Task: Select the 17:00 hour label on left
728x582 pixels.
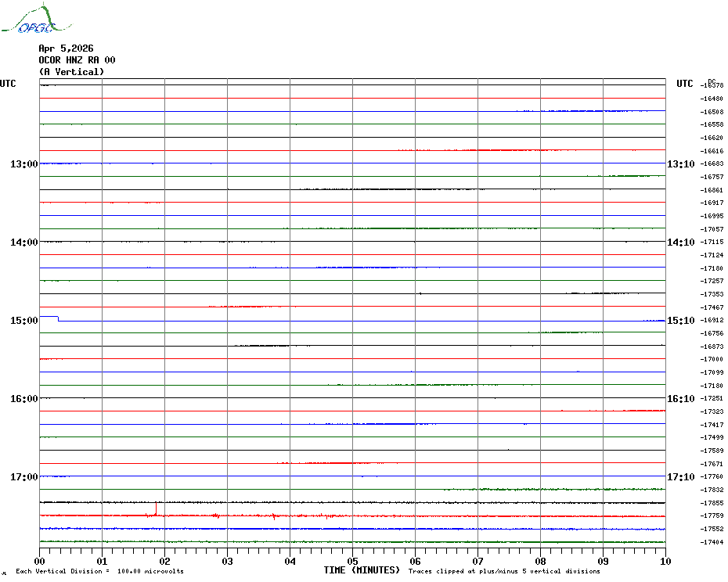Action: (x=24, y=477)
